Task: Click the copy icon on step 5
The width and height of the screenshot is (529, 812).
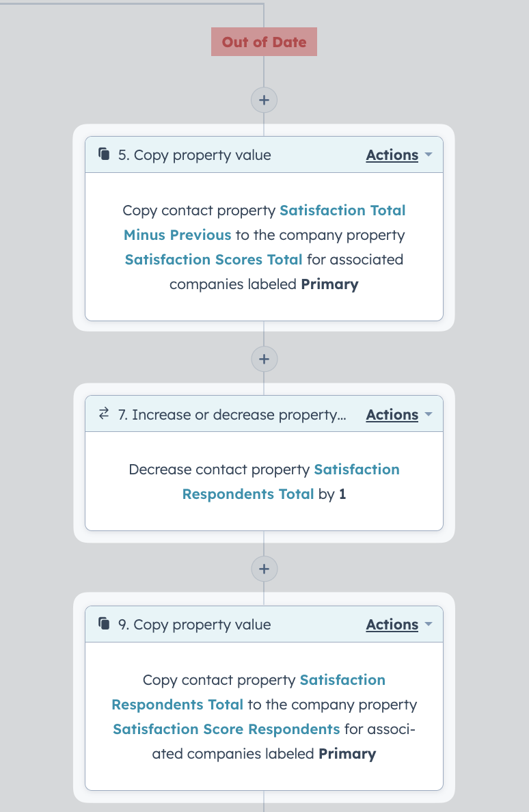Action: click(104, 154)
